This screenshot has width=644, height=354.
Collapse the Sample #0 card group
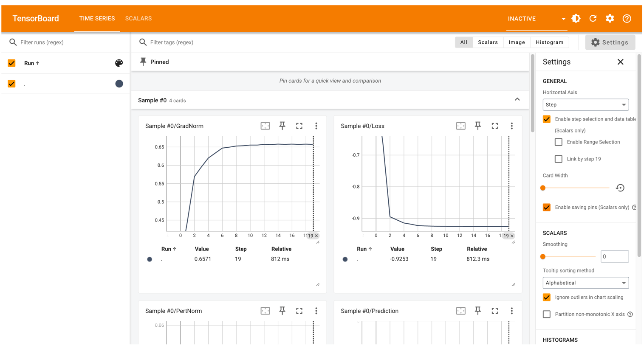point(517,100)
